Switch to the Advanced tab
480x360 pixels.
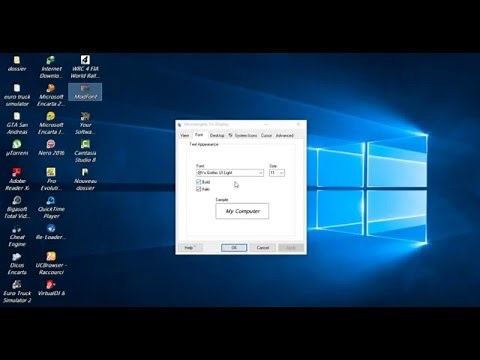284,135
